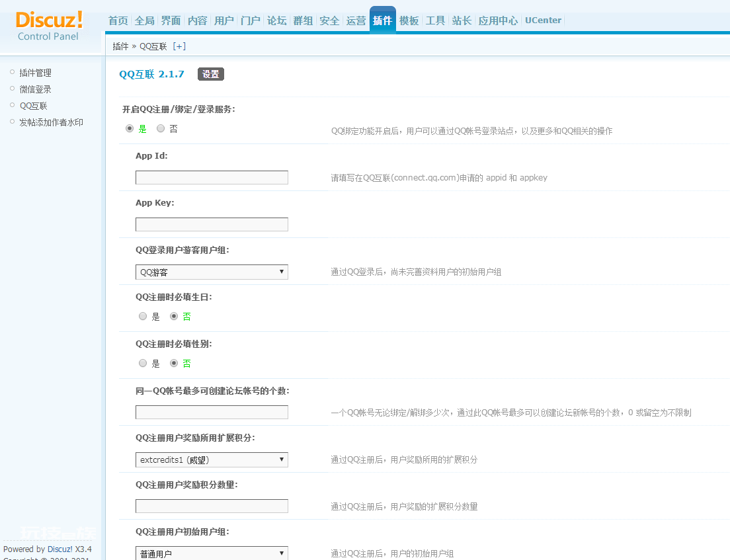Expand the [+] shortcut next to QQ互联 breadcrumb
Screen dimensions: 730x560
(179, 46)
